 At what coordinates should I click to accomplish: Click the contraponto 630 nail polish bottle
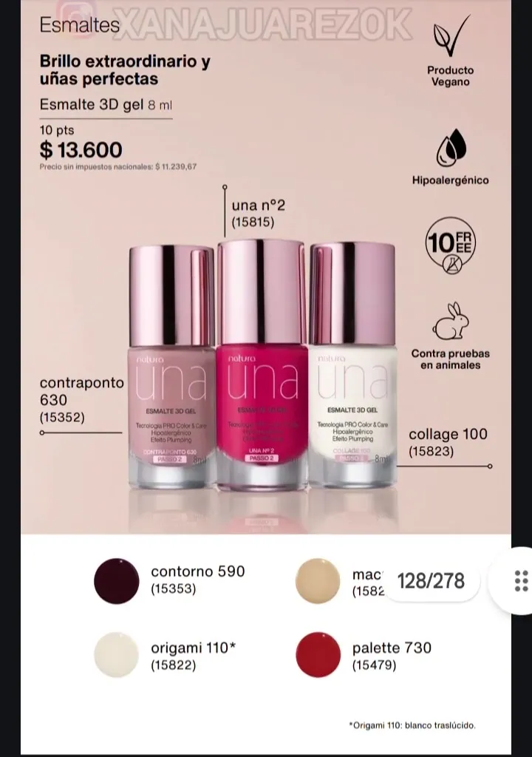tap(171, 367)
